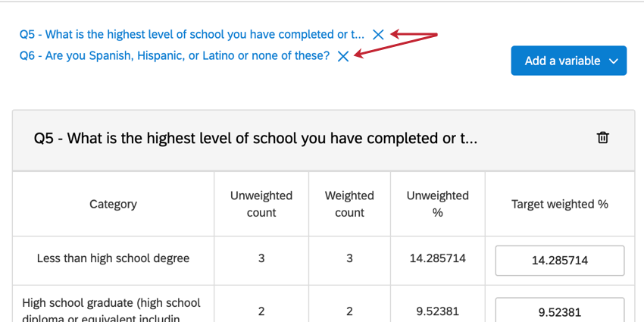This screenshot has height=322, width=644.
Task: Select the Unweighted count column header
Action: pos(261,204)
